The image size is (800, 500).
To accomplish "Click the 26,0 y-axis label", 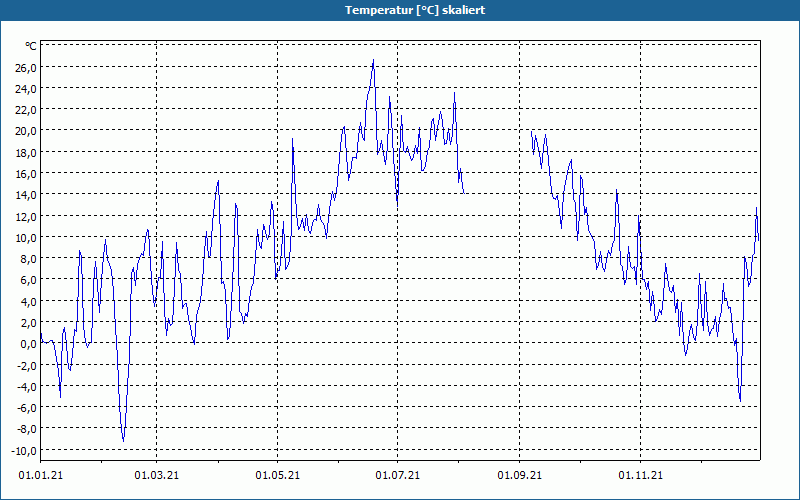I will [x=26, y=67].
